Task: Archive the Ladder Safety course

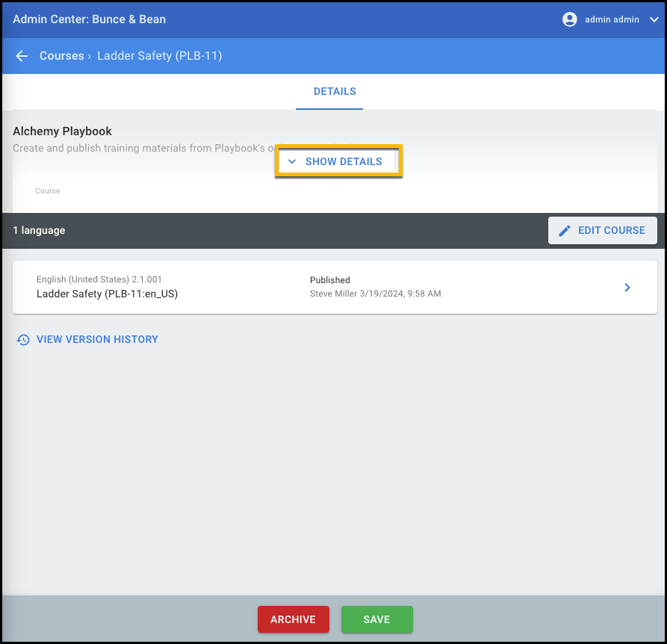Action: 293,619
